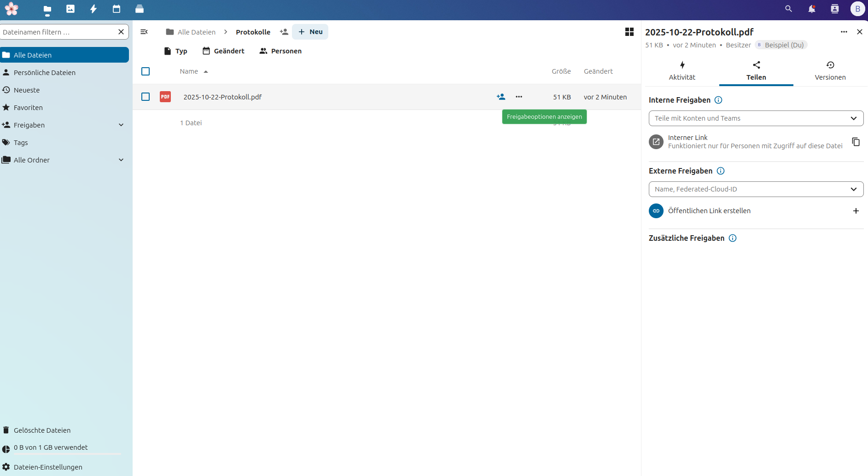This screenshot has width=868, height=476.
Task: Copy the internal link to clipboard
Action: [x=856, y=142]
